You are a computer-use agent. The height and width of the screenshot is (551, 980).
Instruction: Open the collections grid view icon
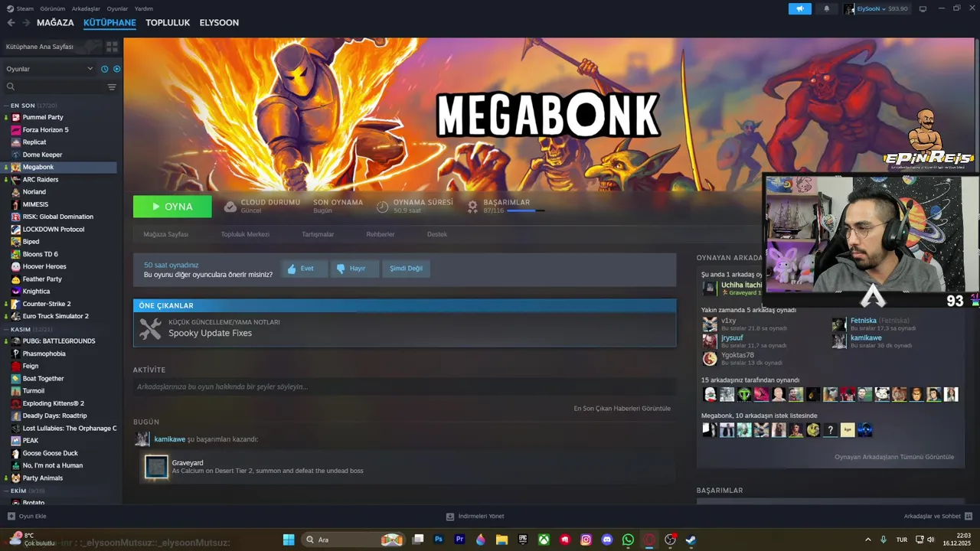pos(112,47)
